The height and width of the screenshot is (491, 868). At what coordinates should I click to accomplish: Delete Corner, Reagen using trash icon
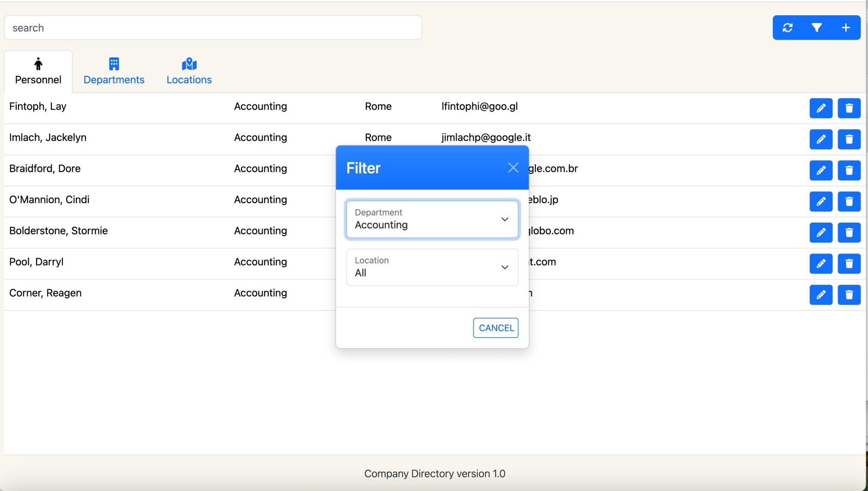click(x=849, y=295)
